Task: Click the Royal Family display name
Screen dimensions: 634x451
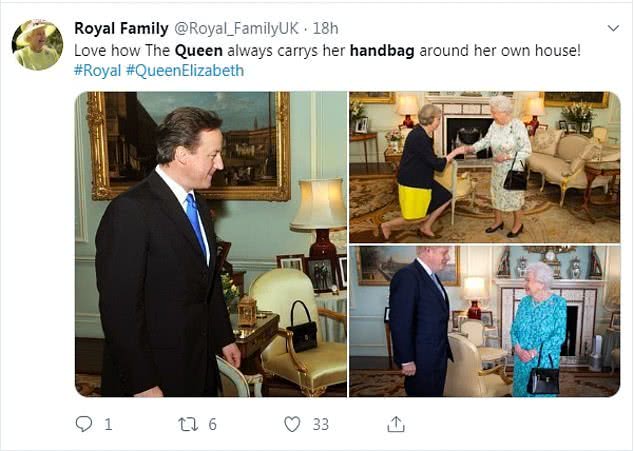Action: (122, 28)
